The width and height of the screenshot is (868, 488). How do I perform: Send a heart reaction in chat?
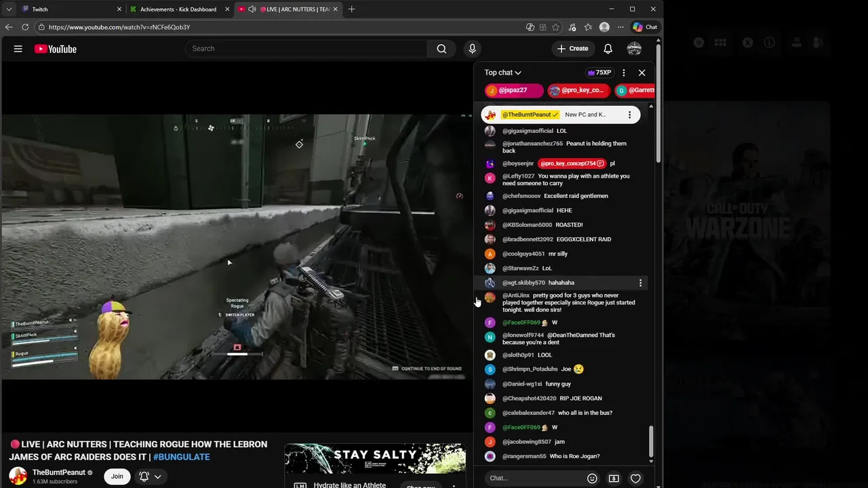click(x=635, y=479)
